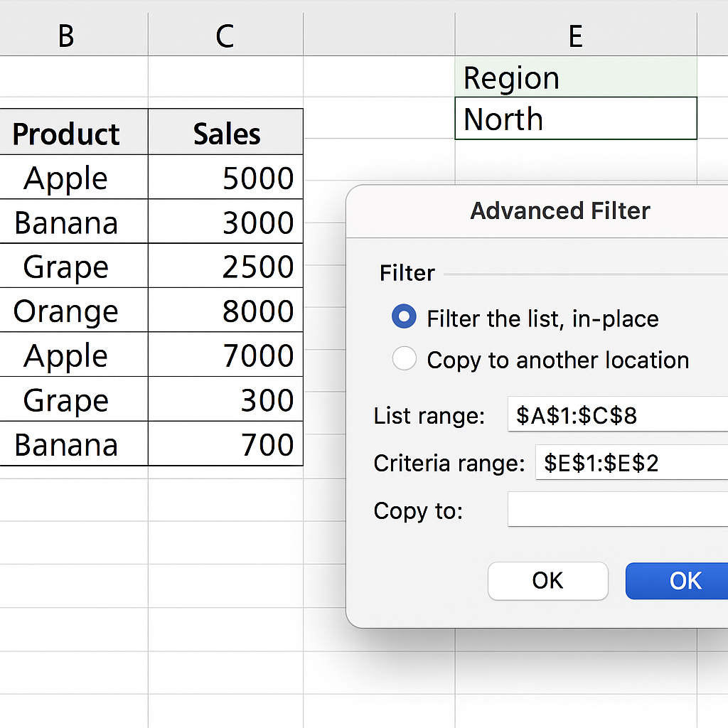Choose "Copy to another location" option
Image resolution: width=728 pixels, height=728 pixels.
click(404, 360)
